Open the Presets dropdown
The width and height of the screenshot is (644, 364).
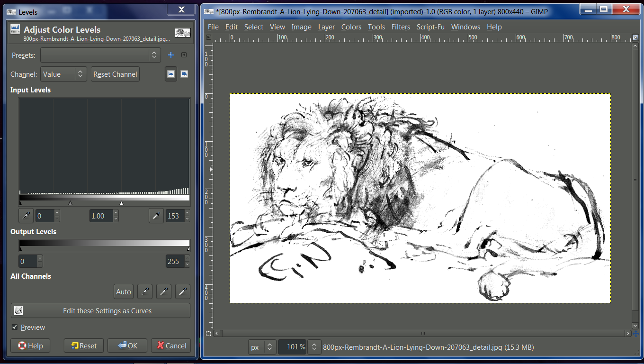coord(100,55)
